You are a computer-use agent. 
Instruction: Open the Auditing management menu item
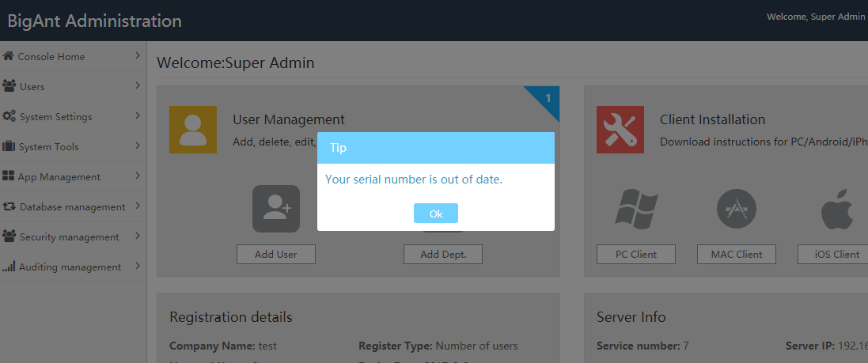(x=73, y=267)
